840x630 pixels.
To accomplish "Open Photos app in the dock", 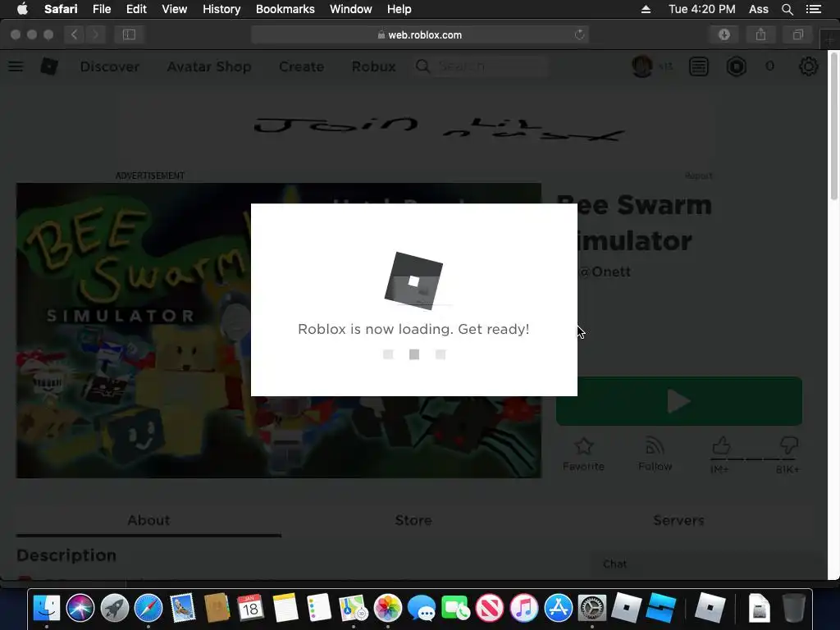I will pos(388,608).
